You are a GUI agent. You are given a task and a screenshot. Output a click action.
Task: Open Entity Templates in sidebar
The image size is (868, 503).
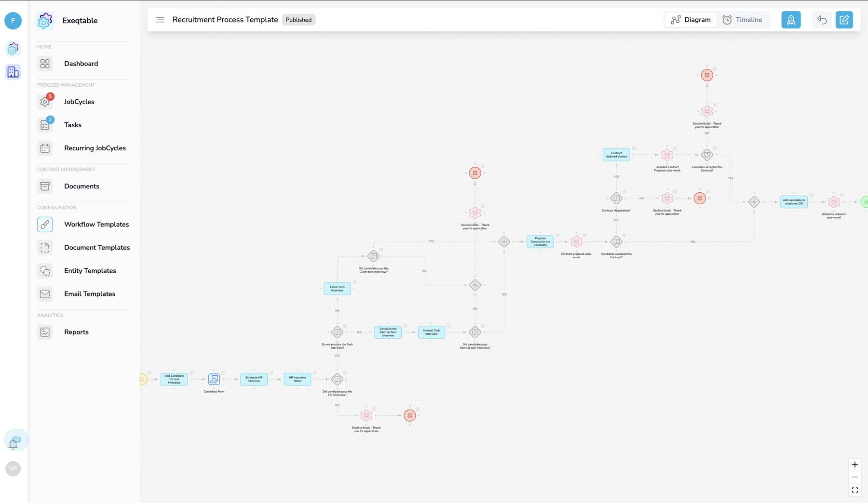click(x=83, y=270)
